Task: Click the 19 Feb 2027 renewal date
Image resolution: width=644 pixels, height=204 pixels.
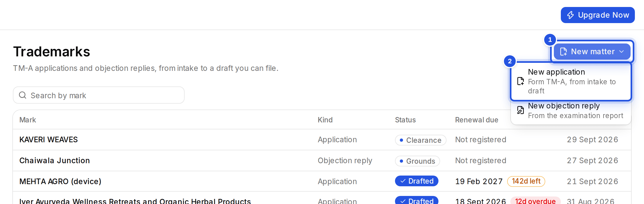Action: click(479, 181)
